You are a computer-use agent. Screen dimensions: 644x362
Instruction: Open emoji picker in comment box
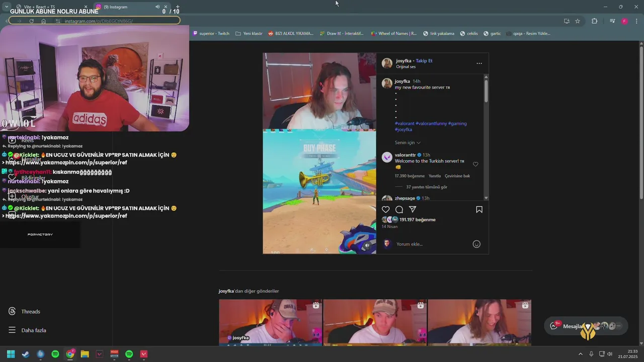476,244
